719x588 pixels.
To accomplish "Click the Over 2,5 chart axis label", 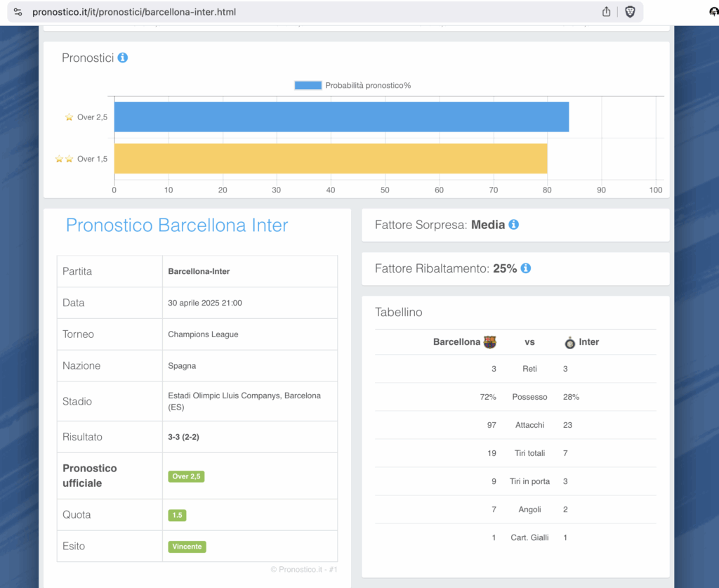I will (x=92, y=117).
